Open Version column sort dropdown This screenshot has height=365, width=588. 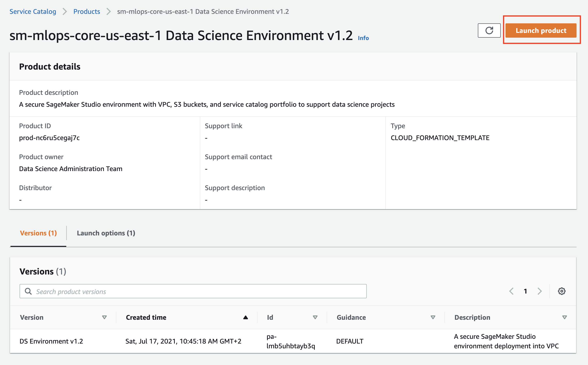pyautogui.click(x=104, y=317)
